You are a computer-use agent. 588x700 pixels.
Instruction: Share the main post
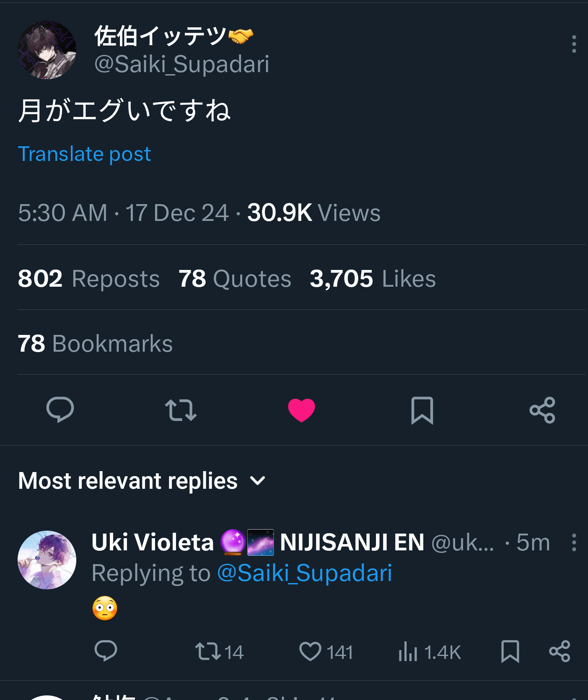click(542, 410)
